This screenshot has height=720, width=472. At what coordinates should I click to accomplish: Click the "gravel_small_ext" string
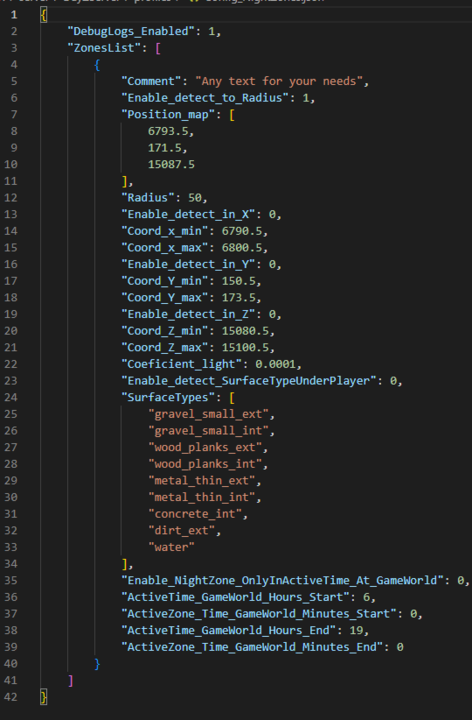click(208, 414)
